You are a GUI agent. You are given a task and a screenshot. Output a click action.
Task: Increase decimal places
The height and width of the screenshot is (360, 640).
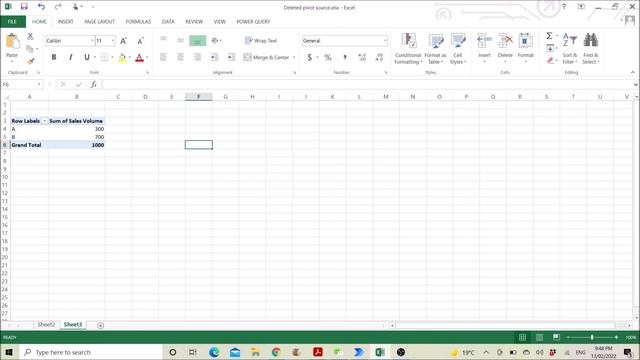click(362, 58)
